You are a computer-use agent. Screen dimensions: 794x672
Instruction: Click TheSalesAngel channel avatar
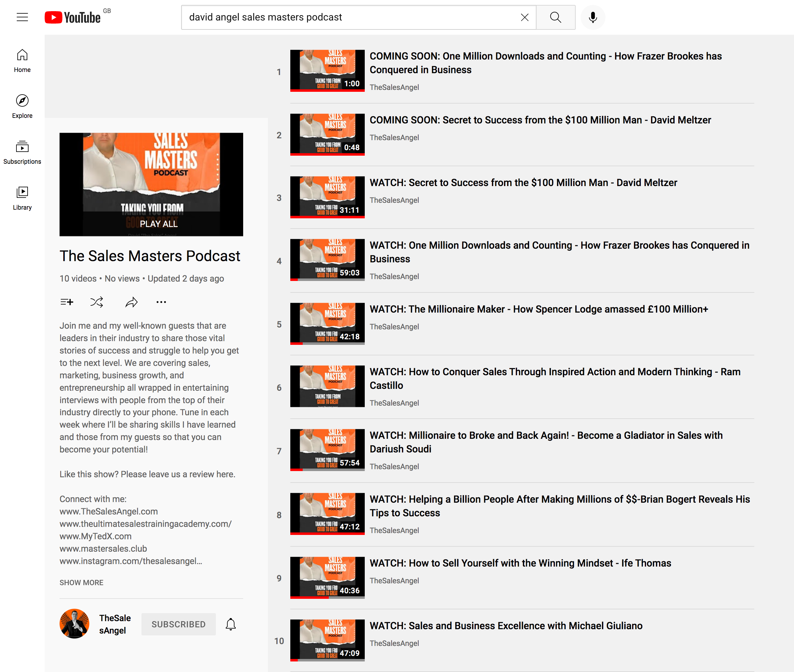point(74,623)
